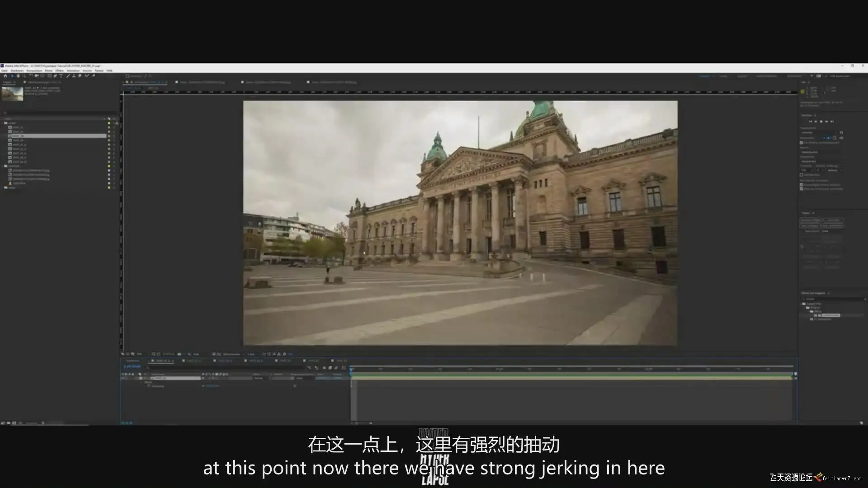The height and width of the screenshot is (488, 868).
Task: Open the Komposition menu
Action: click(x=34, y=70)
